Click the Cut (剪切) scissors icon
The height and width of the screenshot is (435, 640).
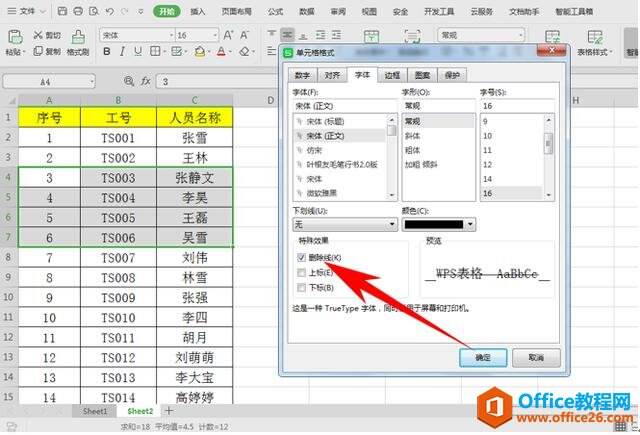pyautogui.click(x=36, y=34)
